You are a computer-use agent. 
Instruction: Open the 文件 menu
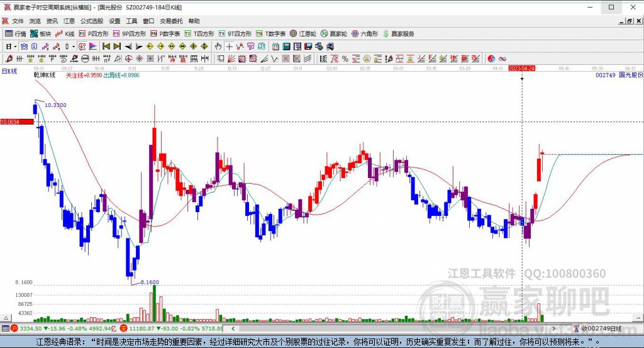[x=18, y=21]
